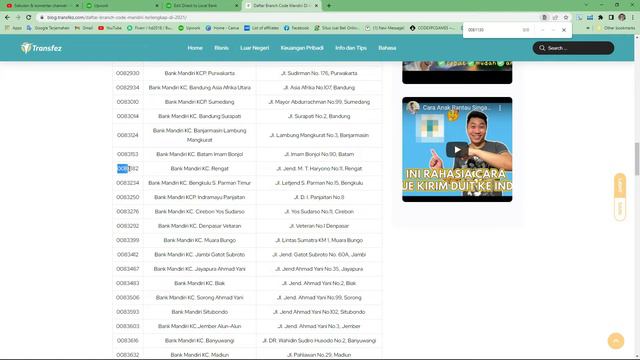Open the Gmail bookmark
This screenshot has height=360, width=640.
coord(84,28)
